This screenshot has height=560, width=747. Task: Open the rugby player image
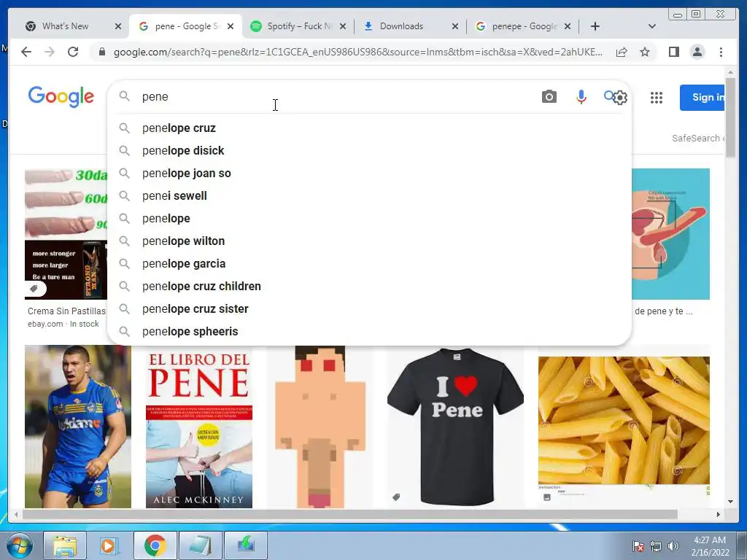[x=77, y=427]
